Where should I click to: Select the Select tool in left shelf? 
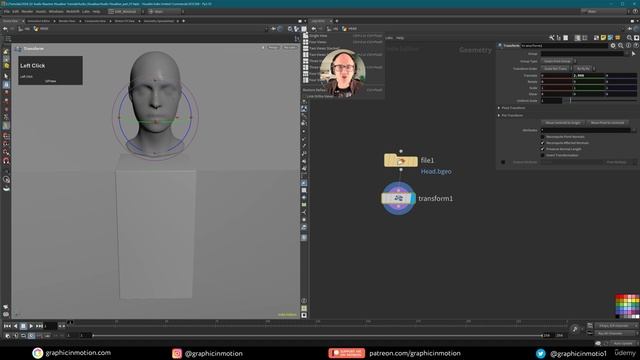point(6,76)
